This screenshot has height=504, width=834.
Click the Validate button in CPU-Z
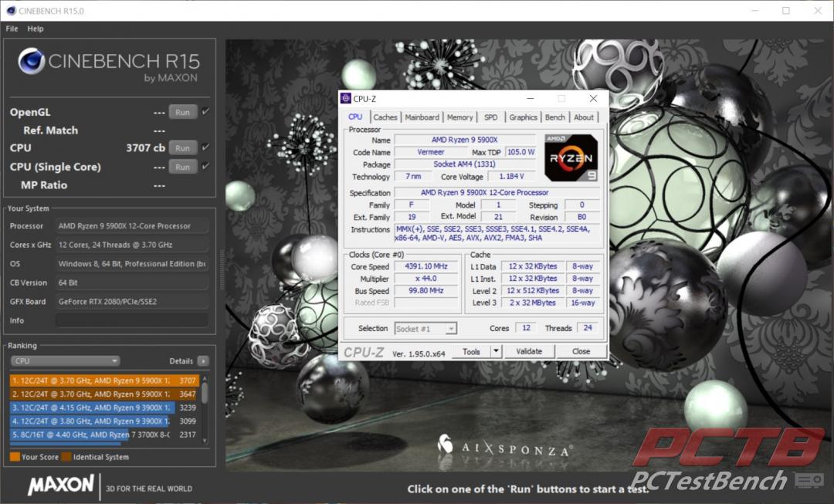pos(529,351)
